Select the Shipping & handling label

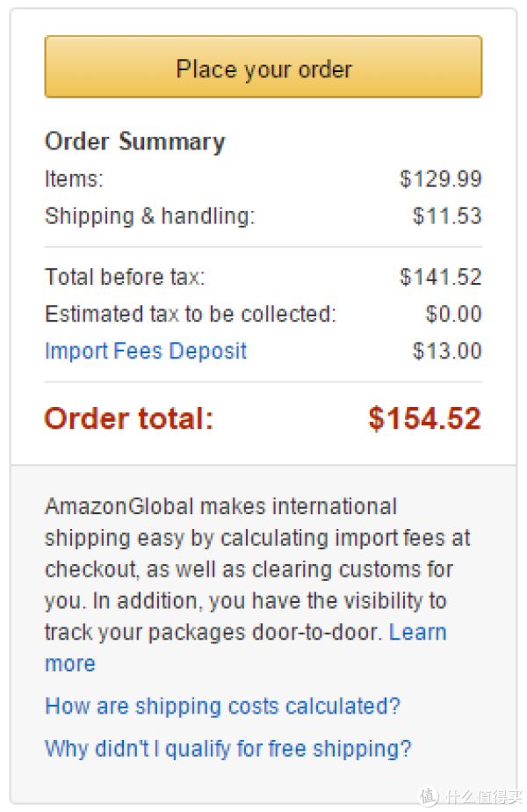150,216
